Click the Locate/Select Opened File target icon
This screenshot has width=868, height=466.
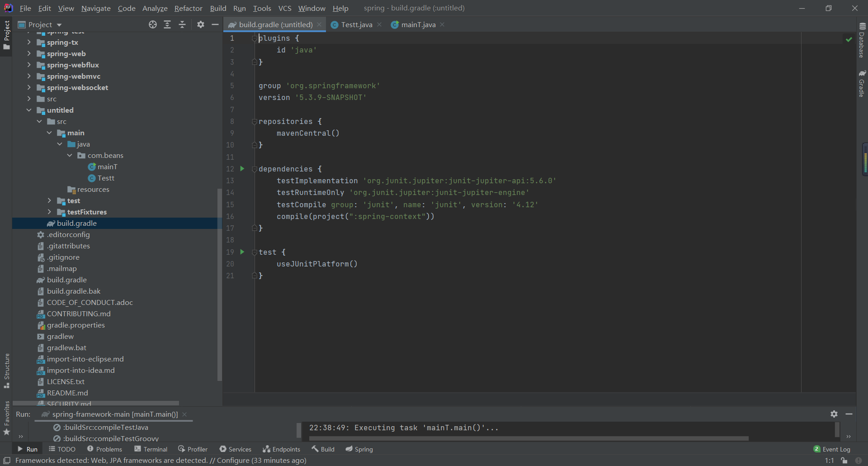pos(153,24)
